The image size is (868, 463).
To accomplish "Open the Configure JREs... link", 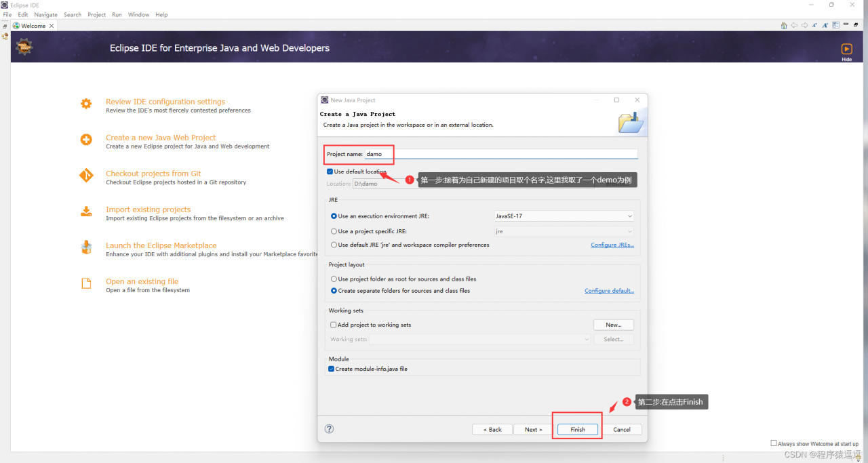I will (612, 245).
